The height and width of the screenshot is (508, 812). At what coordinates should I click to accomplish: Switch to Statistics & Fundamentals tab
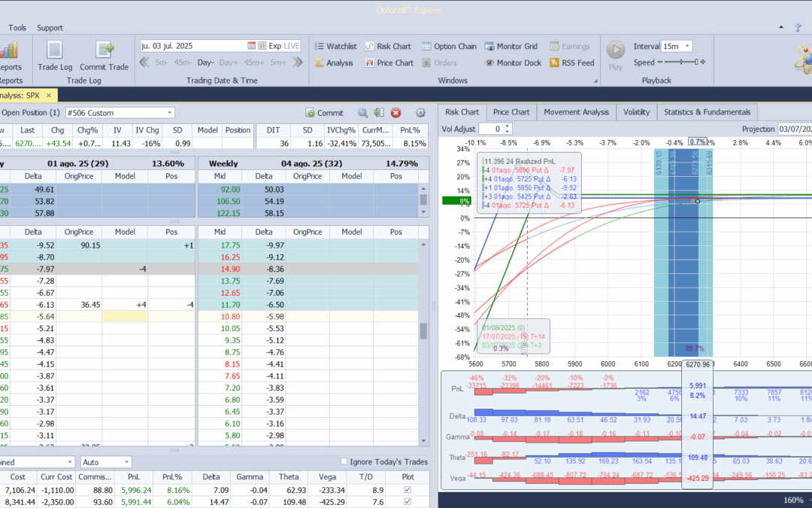point(707,112)
